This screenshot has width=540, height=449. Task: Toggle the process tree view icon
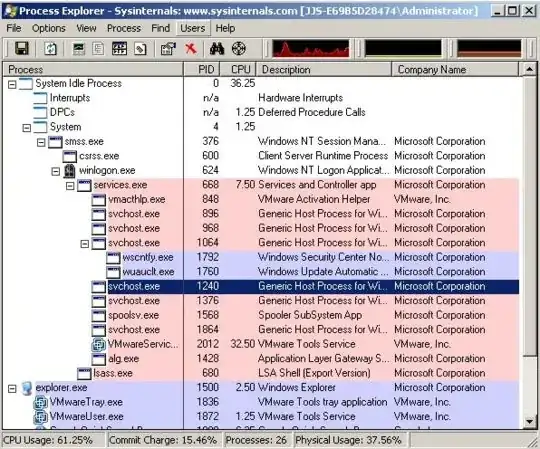click(x=98, y=49)
